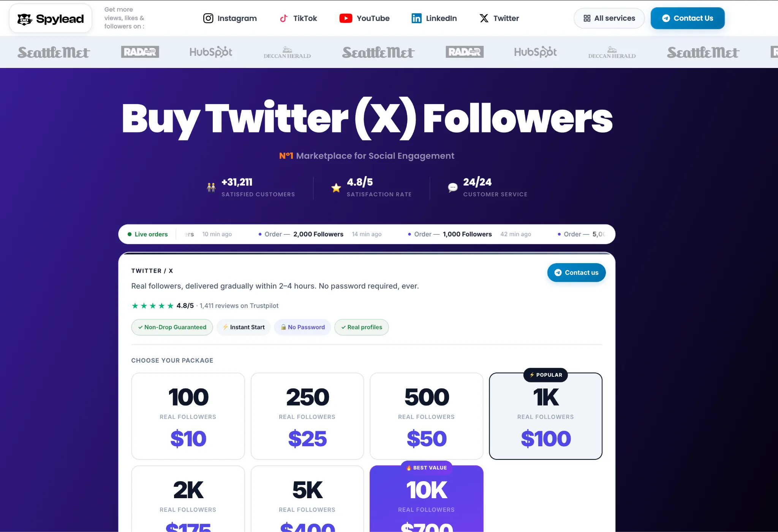Viewport: 778px width, 532px height.
Task: Pick the 500 followers $50 package
Action: pyautogui.click(x=426, y=416)
